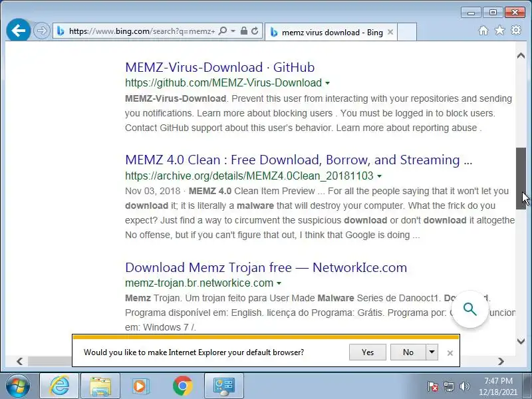The width and height of the screenshot is (532, 399).
Task: Open Favorites star icon
Action: click(499, 31)
